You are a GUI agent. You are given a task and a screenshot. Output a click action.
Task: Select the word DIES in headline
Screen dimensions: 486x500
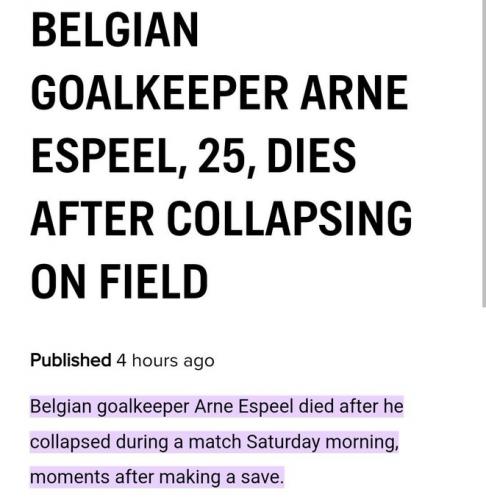pos(311,155)
